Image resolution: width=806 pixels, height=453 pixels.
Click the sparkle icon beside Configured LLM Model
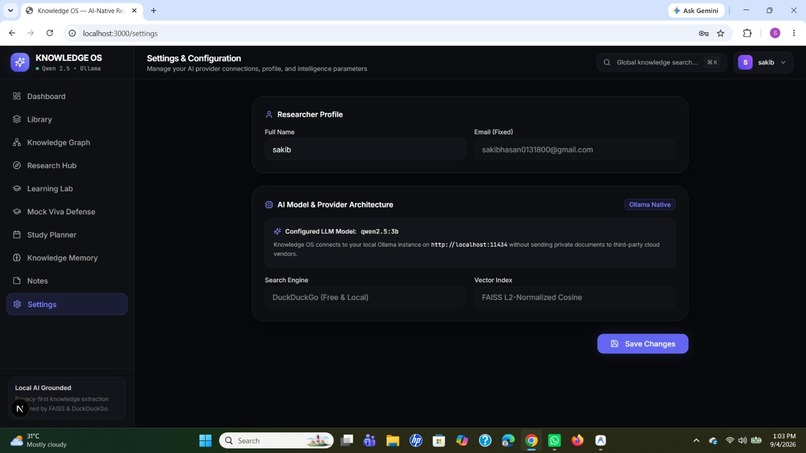pos(278,231)
